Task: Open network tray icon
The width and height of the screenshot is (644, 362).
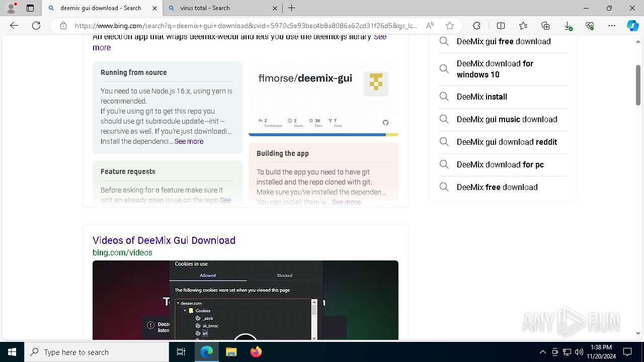Action: click(x=567, y=352)
